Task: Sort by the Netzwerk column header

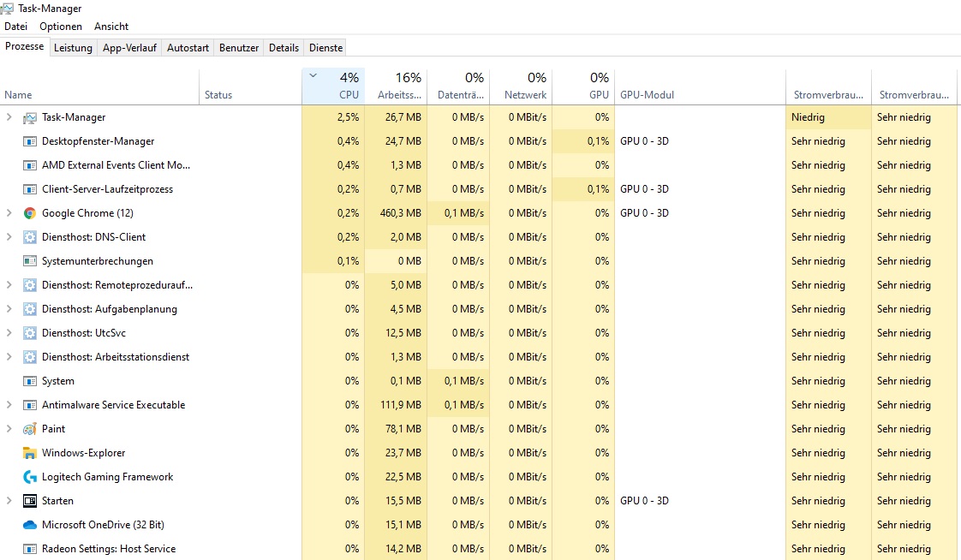Action: (521, 86)
